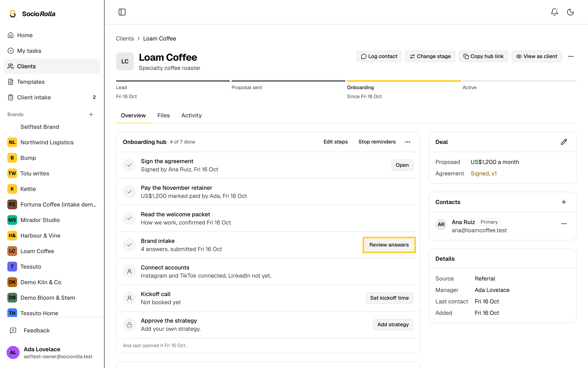Select the Overview tab
The image size is (588, 368).
(x=133, y=115)
